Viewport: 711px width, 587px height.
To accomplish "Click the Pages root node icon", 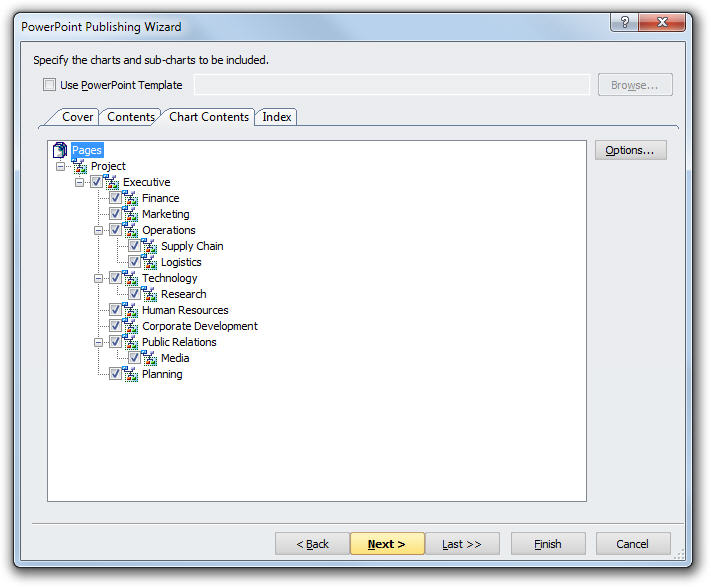I will point(60,150).
